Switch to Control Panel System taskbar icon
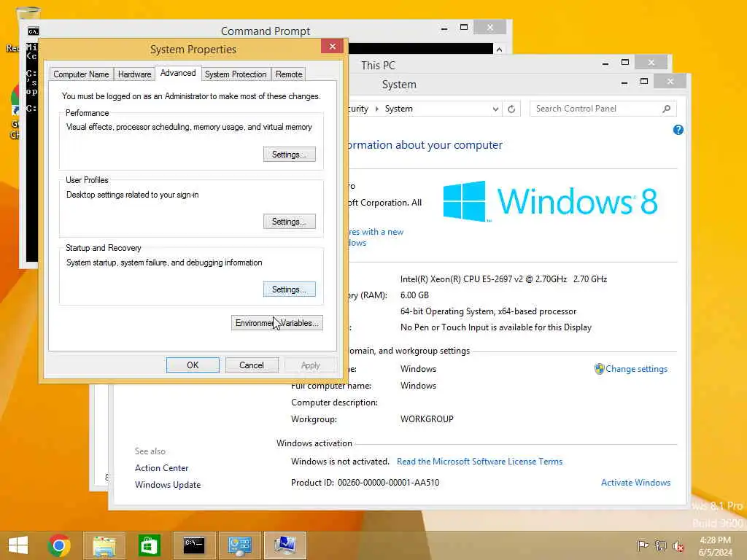This screenshot has height=560, width=747. click(239, 545)
